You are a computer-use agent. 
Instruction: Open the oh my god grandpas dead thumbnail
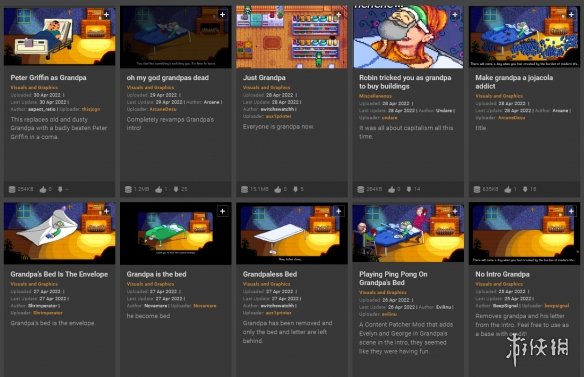tap(176, 37)
